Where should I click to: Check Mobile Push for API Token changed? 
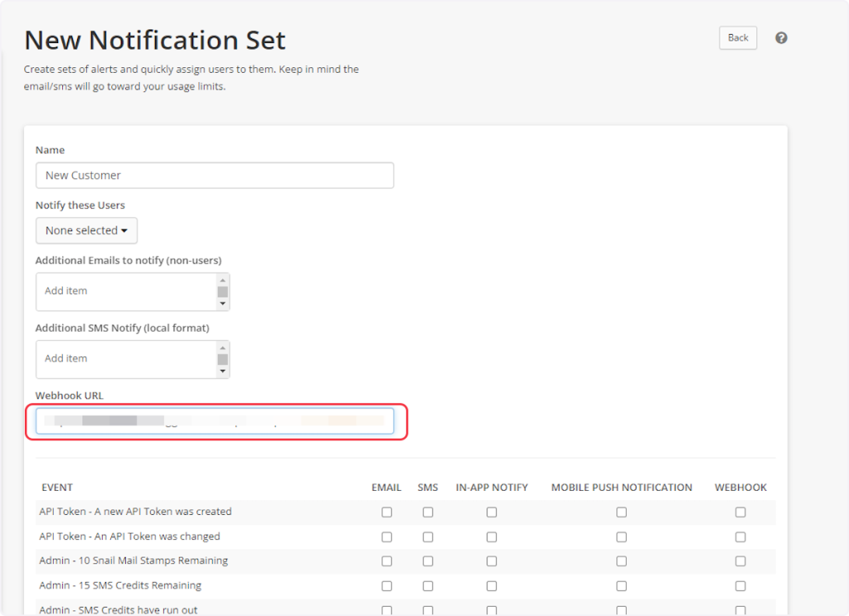click(621, 537)
